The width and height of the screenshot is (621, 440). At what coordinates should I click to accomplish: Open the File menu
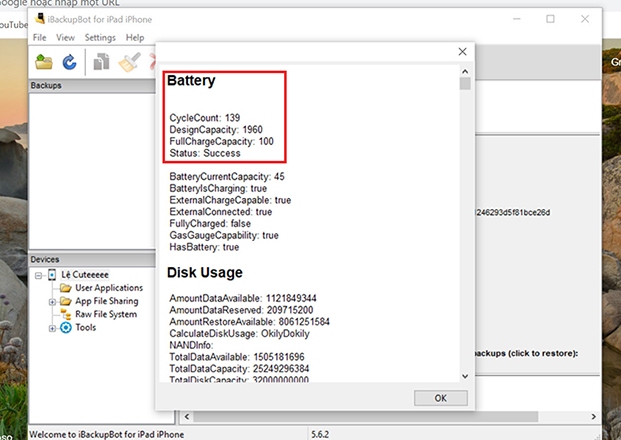tap(40, 37)
